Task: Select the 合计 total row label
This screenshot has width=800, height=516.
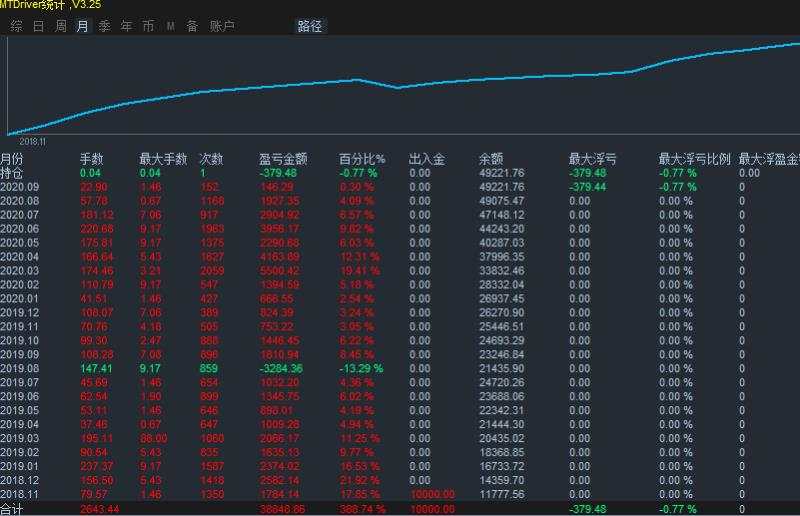Action: (x=12, y=509)
